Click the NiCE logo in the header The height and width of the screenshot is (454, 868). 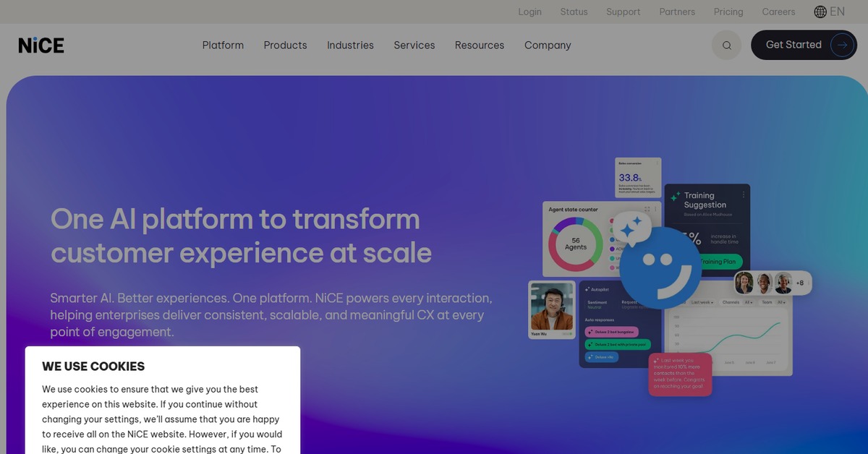click(x=41, y=45)
